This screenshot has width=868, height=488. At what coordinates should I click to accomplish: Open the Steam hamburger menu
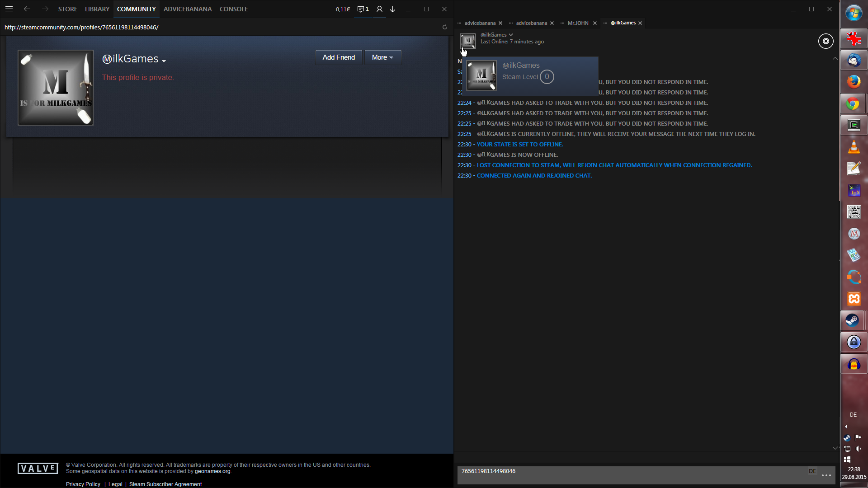point(9,9)
